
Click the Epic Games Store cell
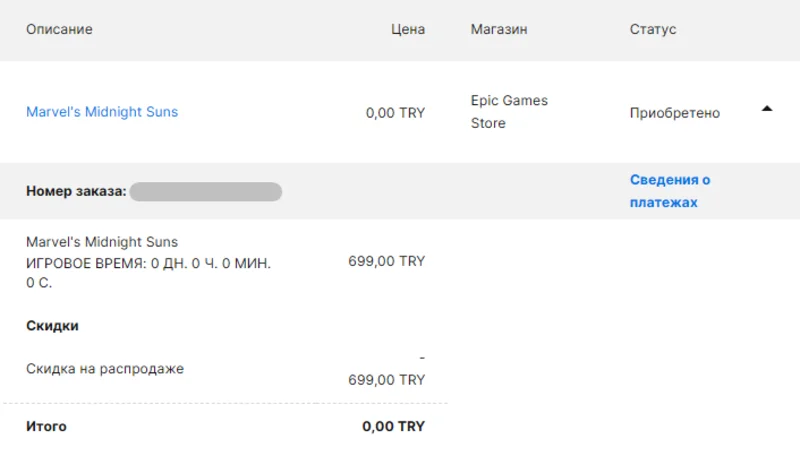coord(509,112)
